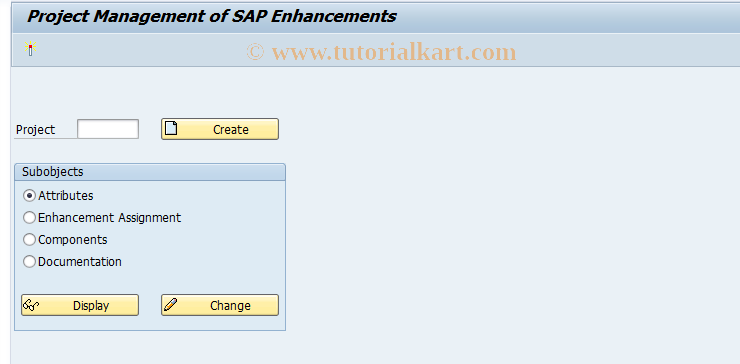Click the Display button
The width and height of the screenshot is (740, 364).
coord(80,305)
